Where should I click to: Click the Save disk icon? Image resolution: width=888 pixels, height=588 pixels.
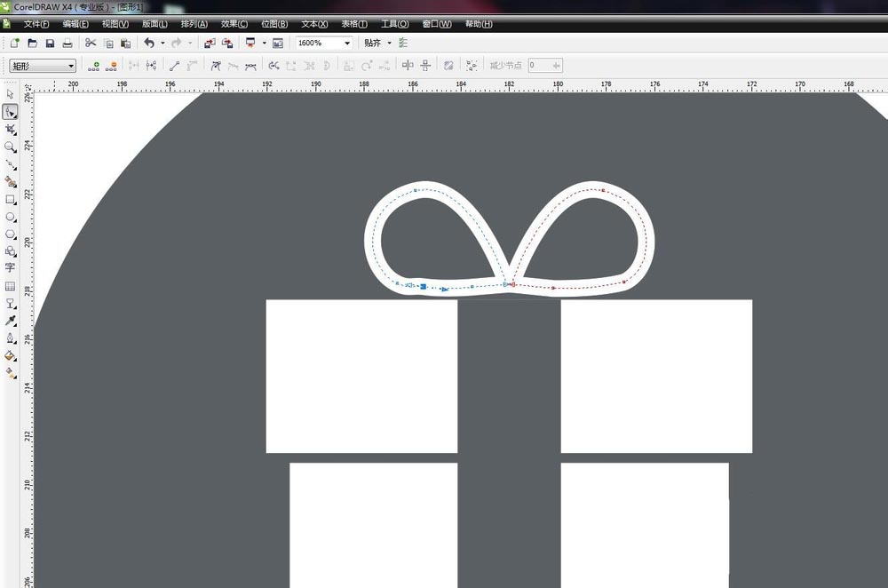50,43
